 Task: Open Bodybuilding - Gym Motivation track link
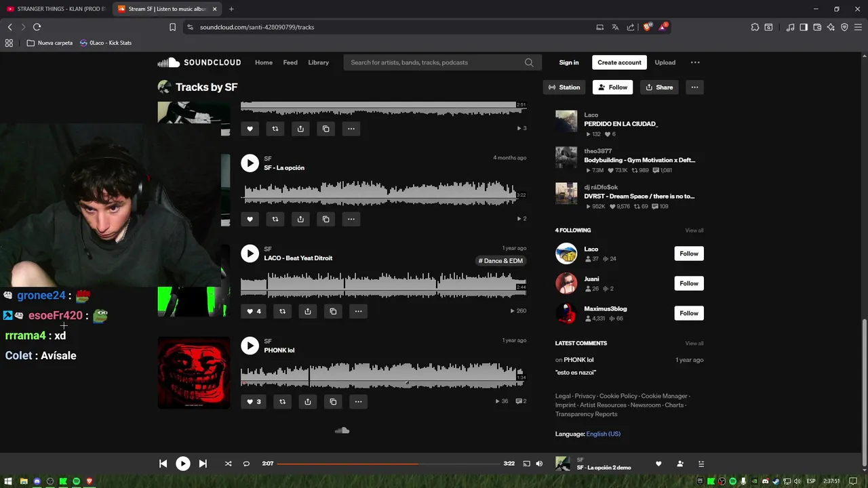(x=639, y=160)
